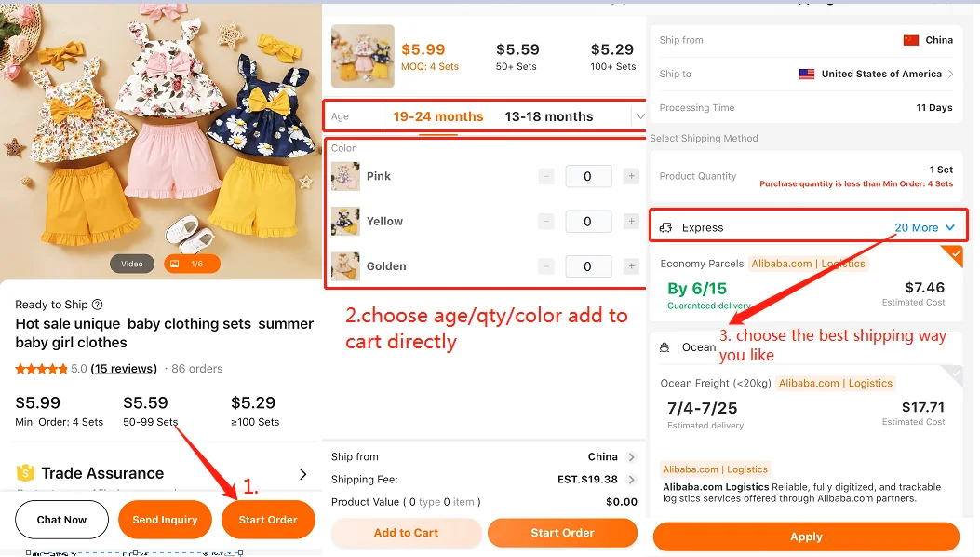
Task: Increase Golden quantity with plus icon
Action: click(x=631, y=266)
